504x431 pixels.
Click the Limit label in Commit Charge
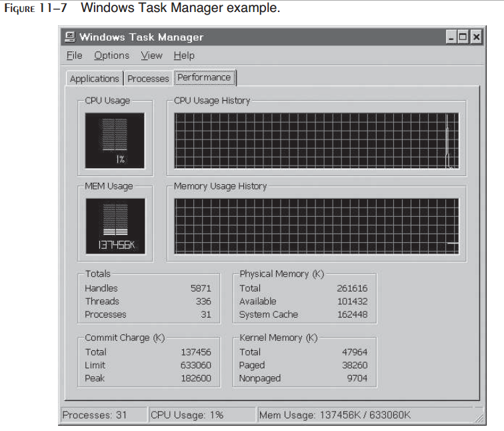(x=95, y=366)
